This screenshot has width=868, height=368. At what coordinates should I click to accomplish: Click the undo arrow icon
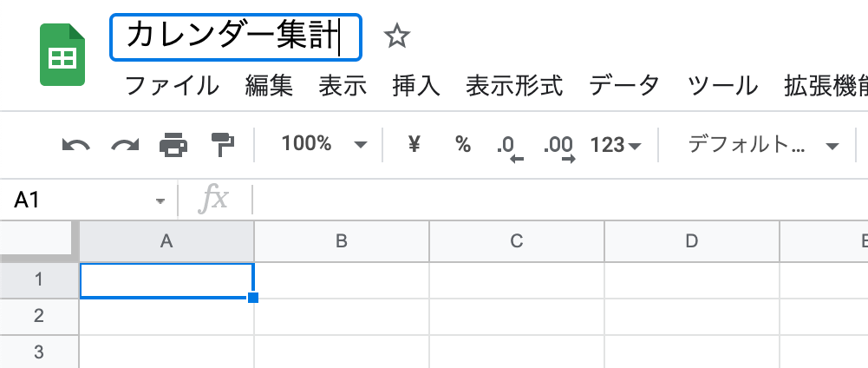pos(76,146)
